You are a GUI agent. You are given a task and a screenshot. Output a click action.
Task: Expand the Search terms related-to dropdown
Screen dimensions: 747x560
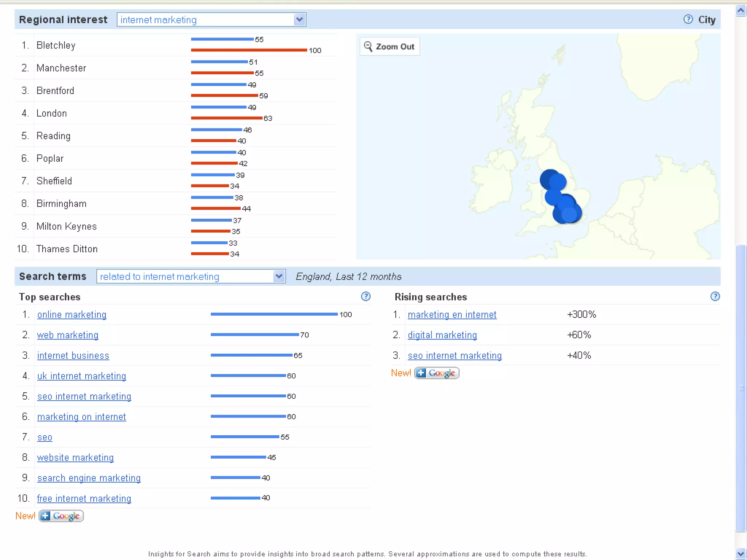pyautogui.click(x=279, y=276)
